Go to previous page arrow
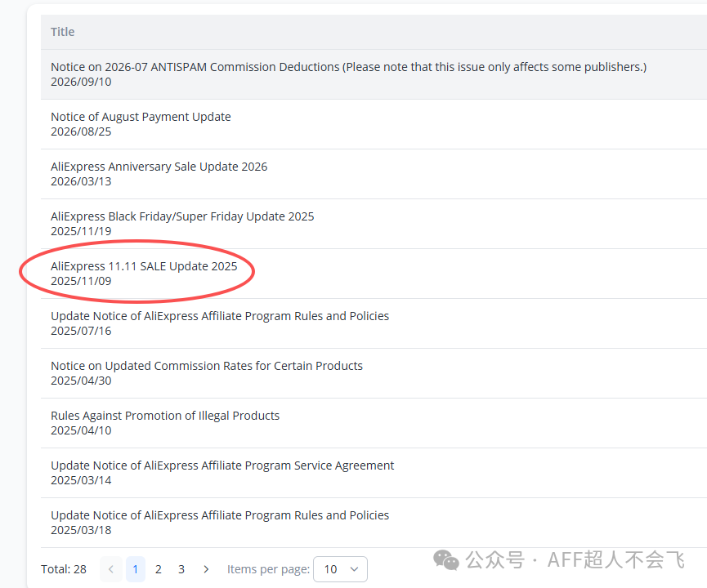Screen dimensions: 707x588 point(111,569)
